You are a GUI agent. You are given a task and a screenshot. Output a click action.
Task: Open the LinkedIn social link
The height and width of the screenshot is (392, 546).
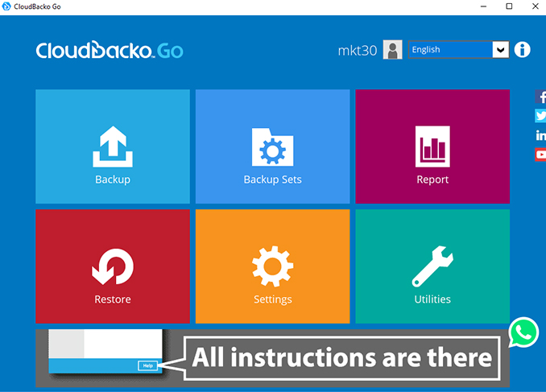coord(540,135)
